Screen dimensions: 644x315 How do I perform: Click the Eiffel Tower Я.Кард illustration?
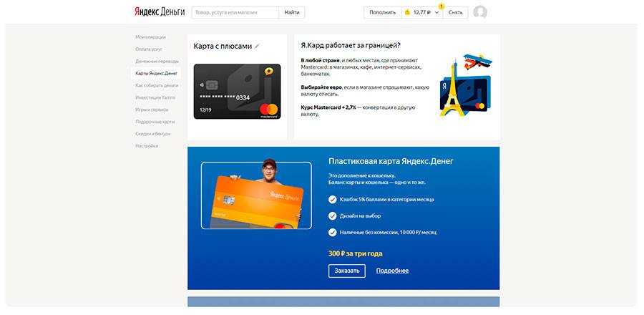click(465, 85)
